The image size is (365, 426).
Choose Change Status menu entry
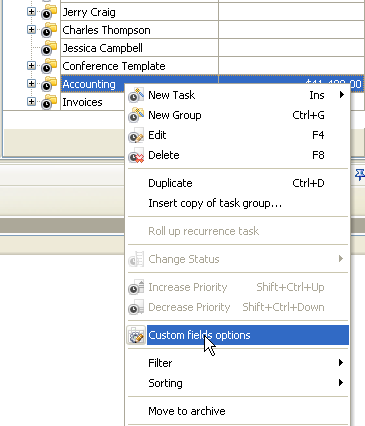(238, 259)
